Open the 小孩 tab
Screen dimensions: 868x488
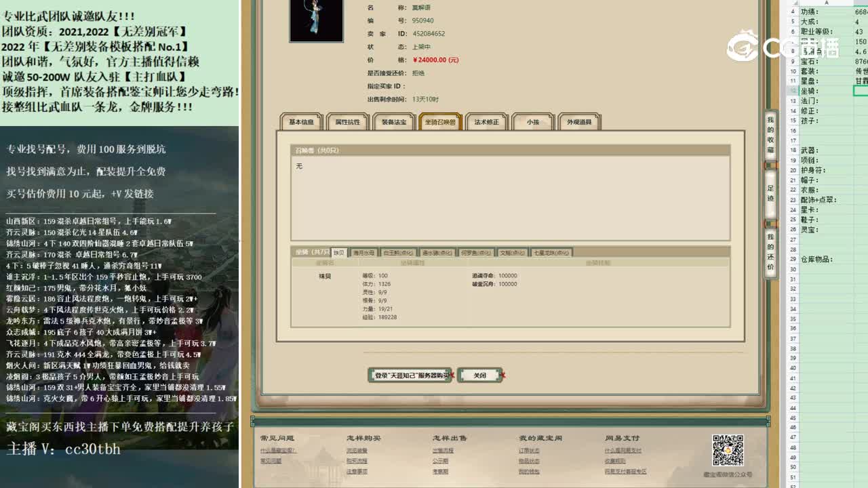click(x=533, y=122)
